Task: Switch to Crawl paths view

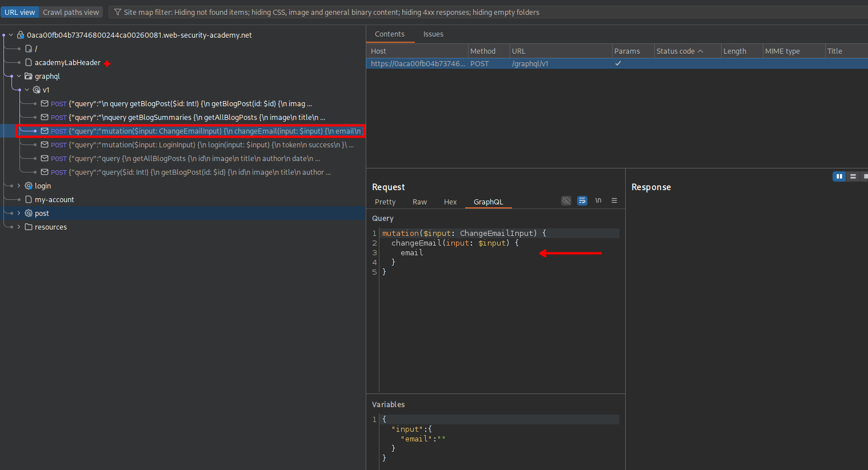Action: tap(71, 12)
